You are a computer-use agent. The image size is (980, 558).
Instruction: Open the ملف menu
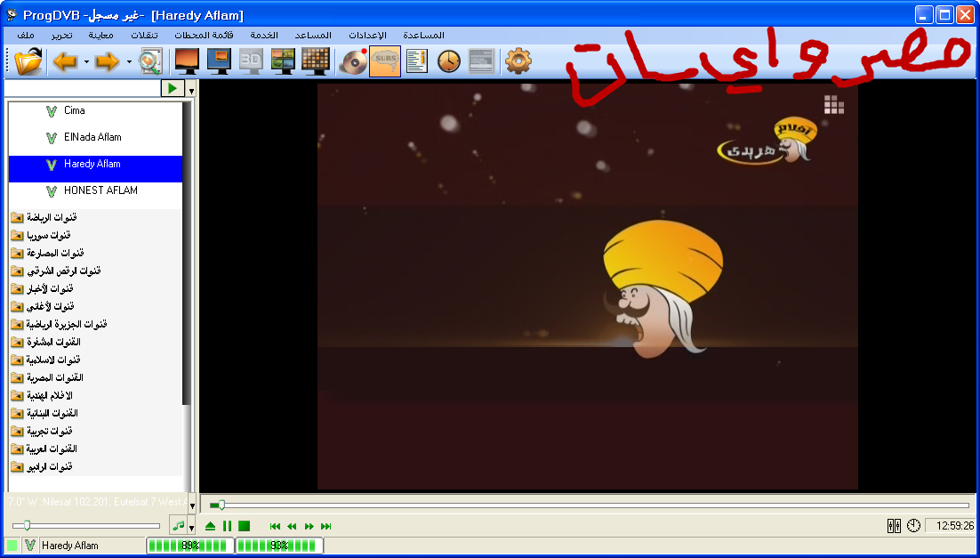[27, 36]
